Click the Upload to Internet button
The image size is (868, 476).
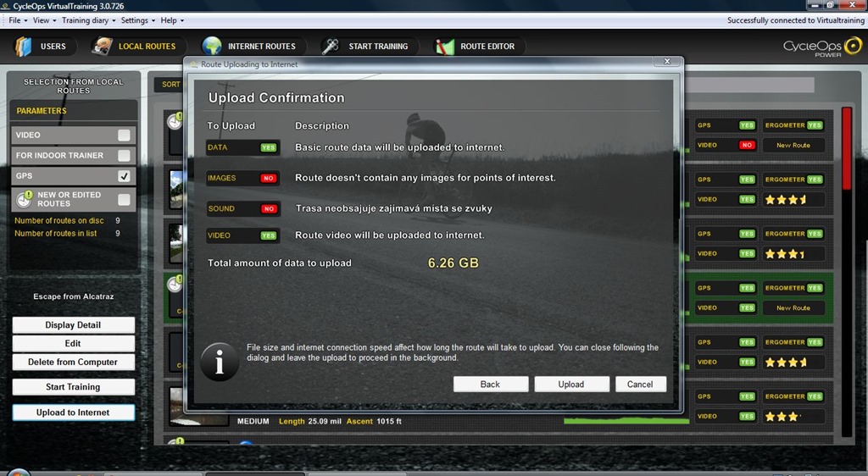point(73,412)
